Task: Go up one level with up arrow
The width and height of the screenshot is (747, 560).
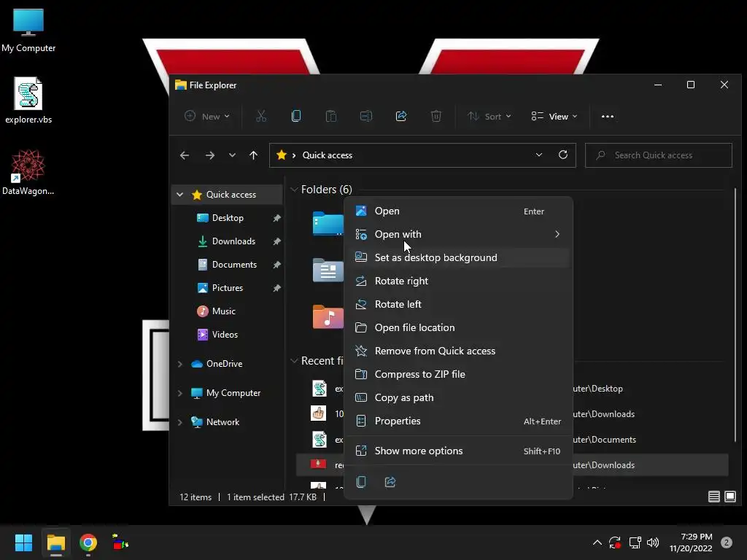Action: click(x=253, y=155)
